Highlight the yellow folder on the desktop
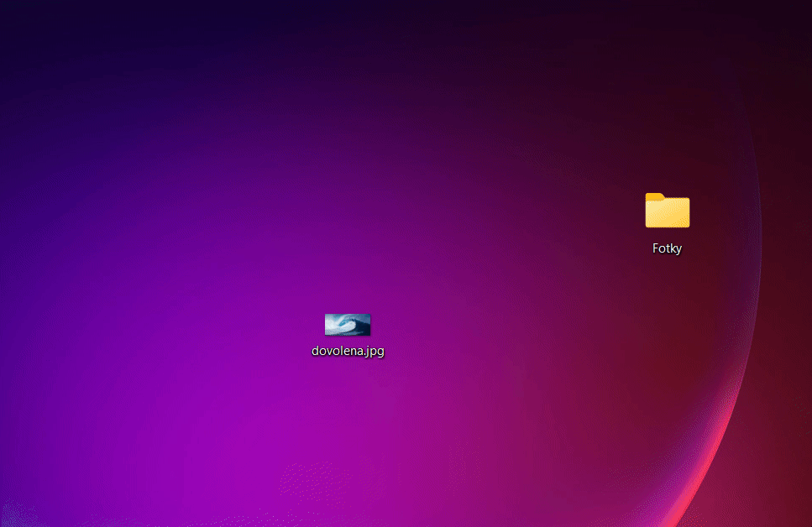The image size is (812, 527). pyautogui.click(x=667, y=211)
